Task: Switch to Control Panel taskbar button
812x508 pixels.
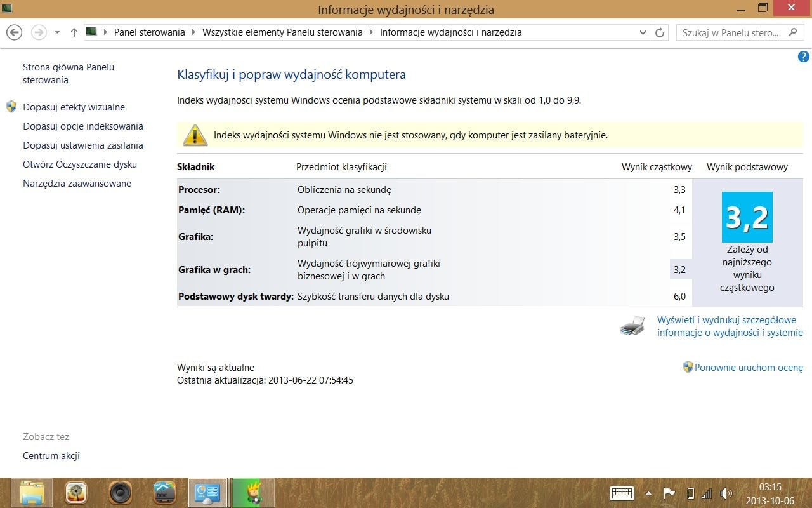Action: coord(208,493)
